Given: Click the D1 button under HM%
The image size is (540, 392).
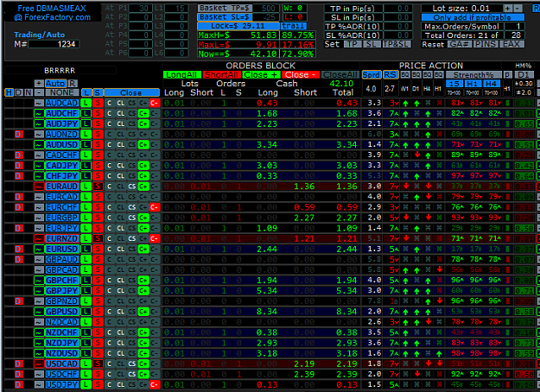Looking at the screenshot, I should click(524, 74).
